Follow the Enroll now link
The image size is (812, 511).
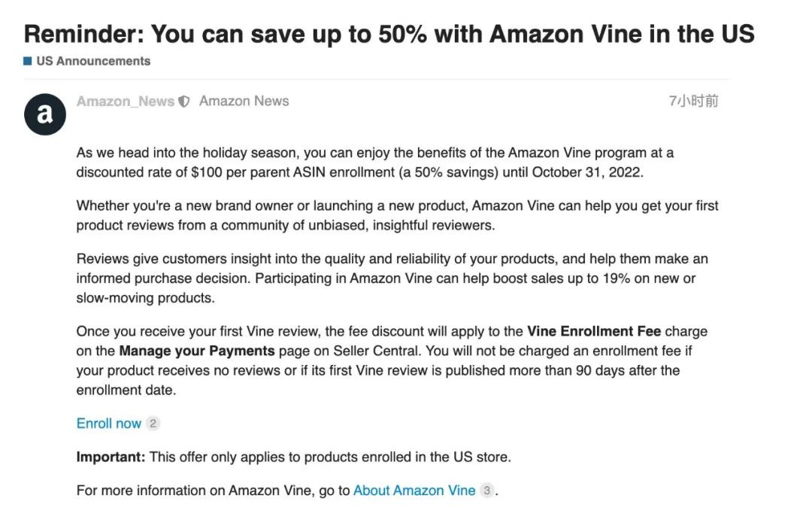point(109,424)
